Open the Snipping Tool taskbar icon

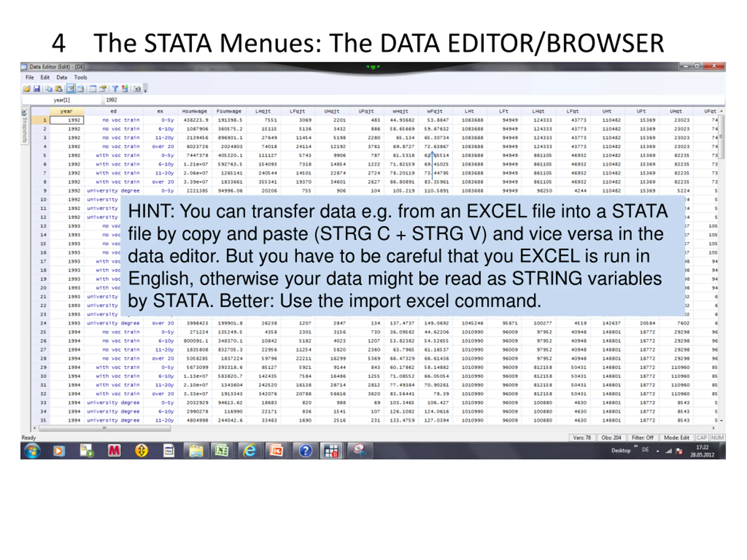pos(360,451)
